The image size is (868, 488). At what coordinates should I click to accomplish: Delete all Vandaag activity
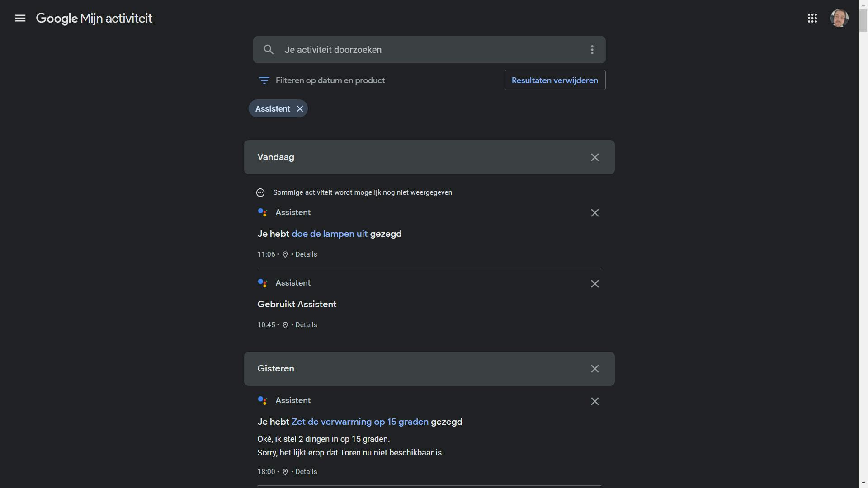[594, 157]
